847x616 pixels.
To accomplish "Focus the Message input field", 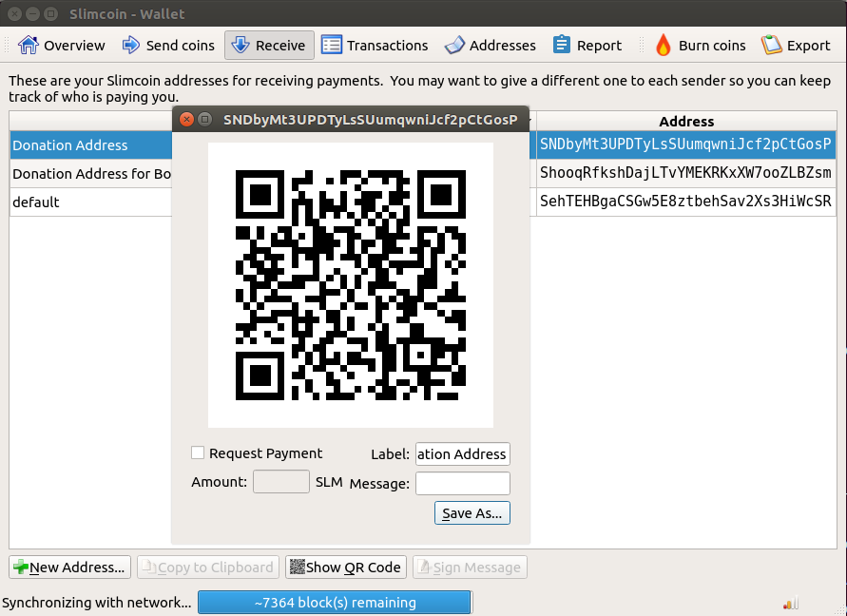I will coord(462,483).
